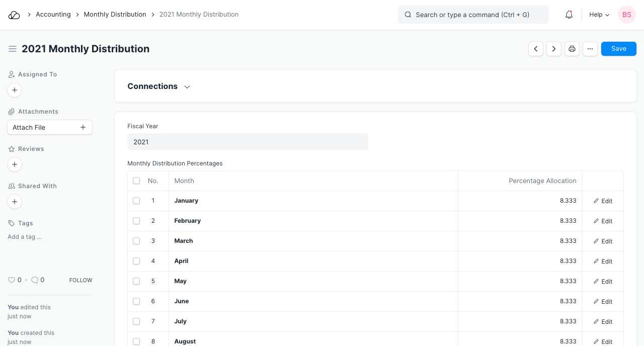Open the three-dot more options menu

pos(590,49)
